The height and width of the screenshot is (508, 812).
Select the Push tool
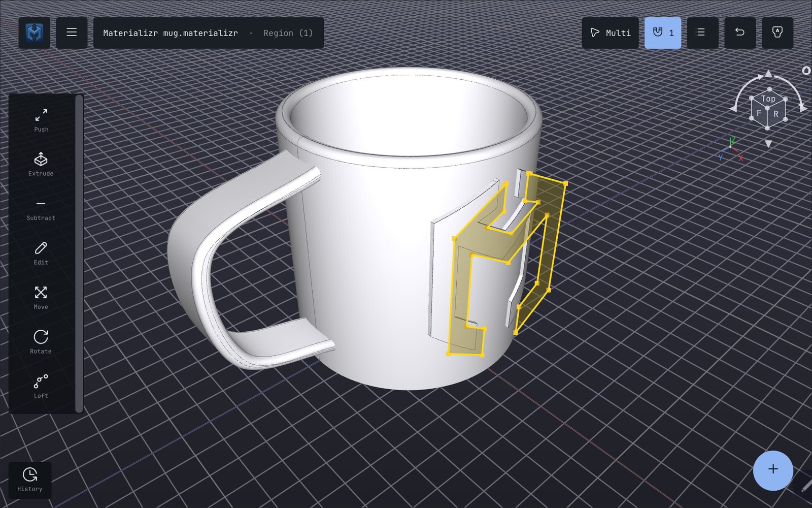[41, 120]
